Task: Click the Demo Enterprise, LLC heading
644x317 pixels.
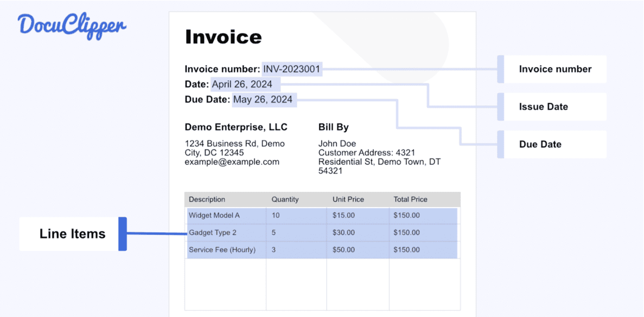Action: point(236,127)
